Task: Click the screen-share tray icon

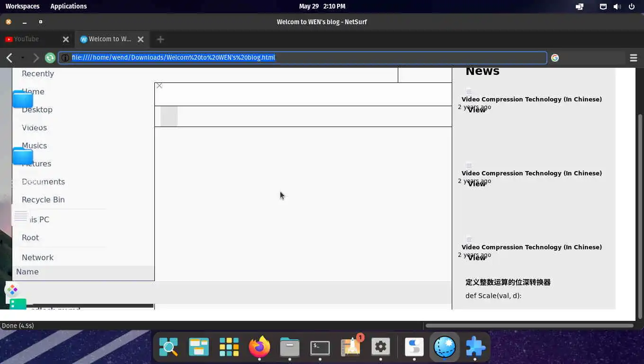Action: point(580,7)
